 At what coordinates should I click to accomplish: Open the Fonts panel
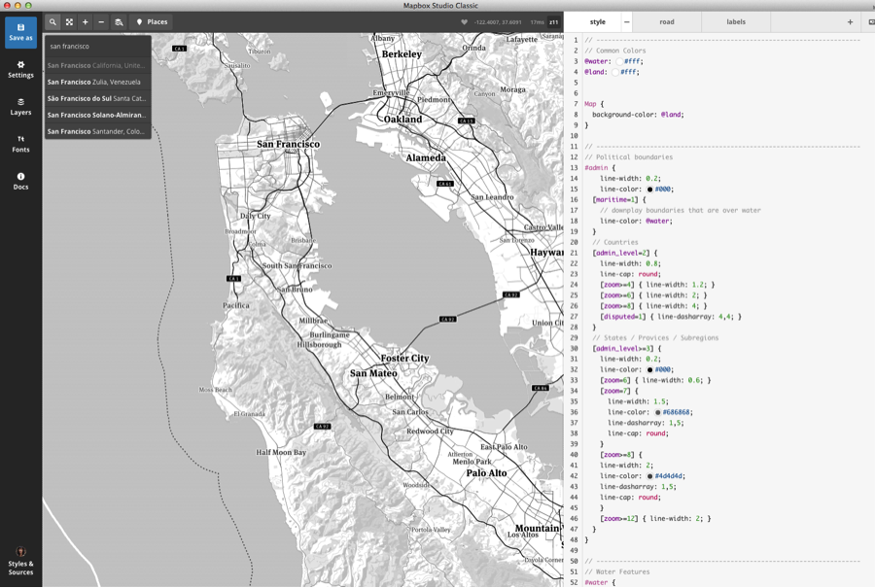(20, 144)
